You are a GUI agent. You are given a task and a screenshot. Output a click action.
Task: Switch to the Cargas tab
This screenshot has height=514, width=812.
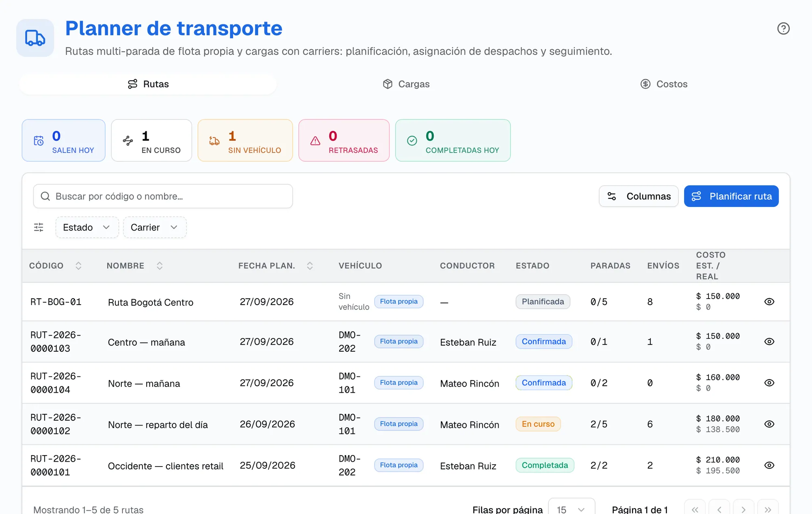[x=406, y=84]
